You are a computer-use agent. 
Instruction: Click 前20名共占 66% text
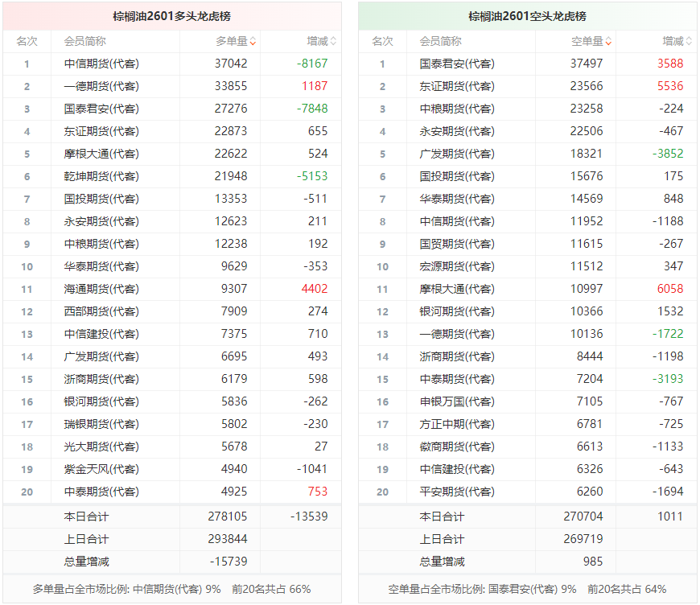click(x=271, y=590)
